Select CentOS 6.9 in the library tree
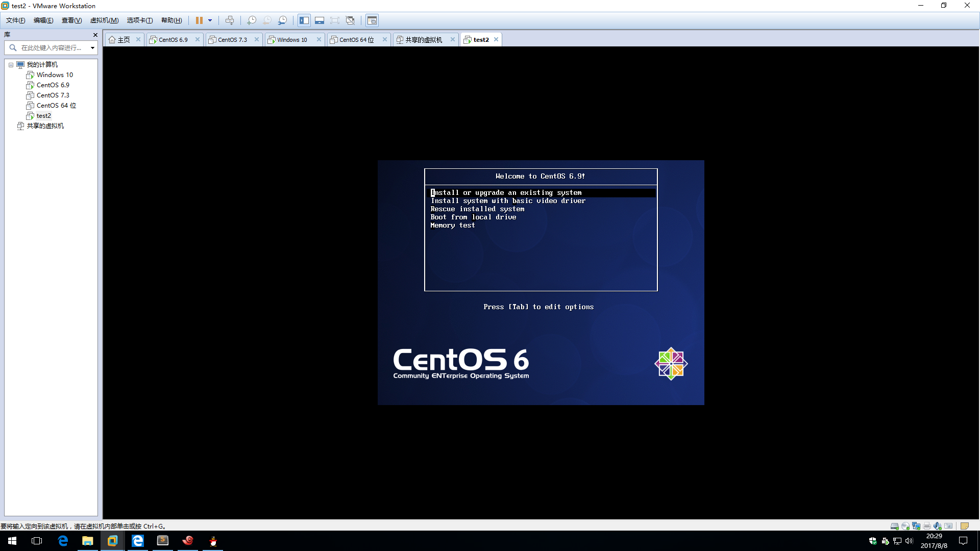 pyautogui.click(x=53, y=85)
